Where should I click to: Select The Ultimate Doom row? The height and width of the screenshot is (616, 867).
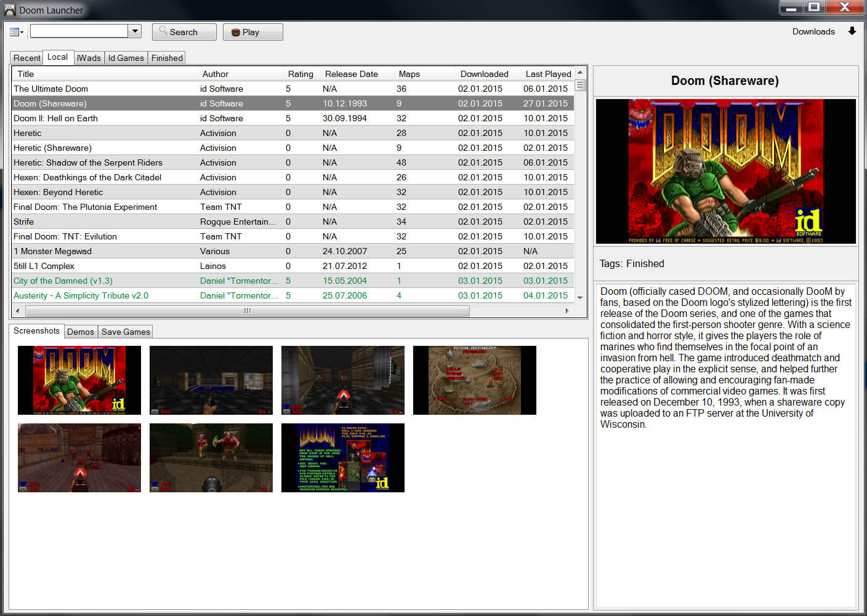point(293,89)
